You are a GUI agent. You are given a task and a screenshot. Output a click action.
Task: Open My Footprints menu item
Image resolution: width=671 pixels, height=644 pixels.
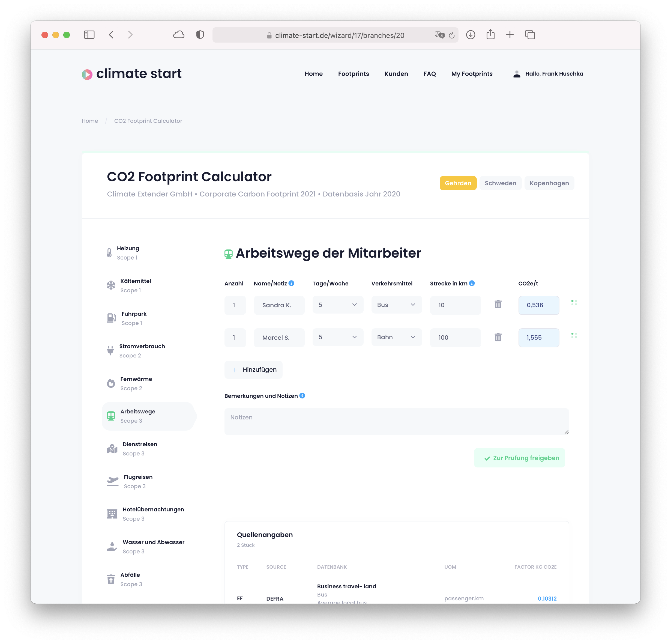[472, 74]
